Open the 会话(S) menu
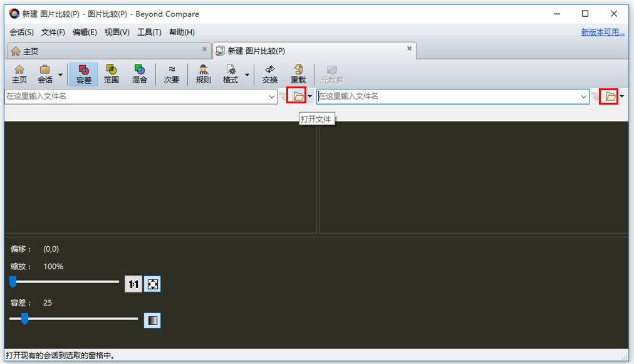Screen dimensions: 634x364 21,33
